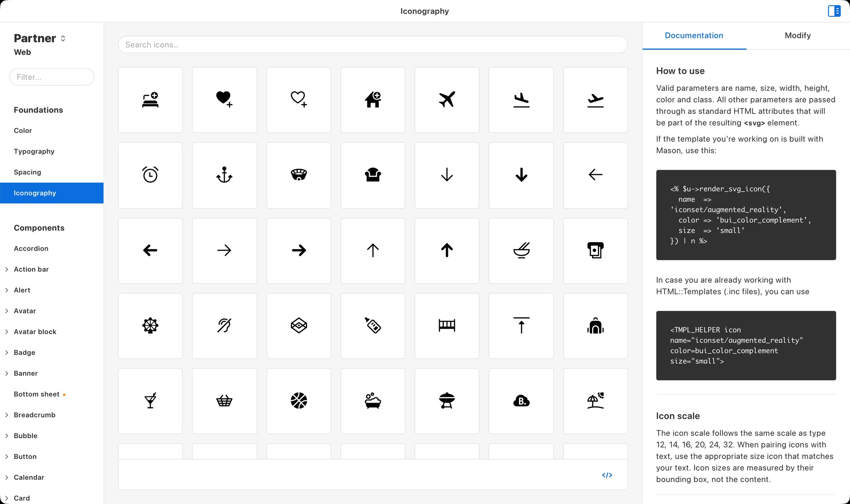Click the beach umbrella icon tile

595,401
